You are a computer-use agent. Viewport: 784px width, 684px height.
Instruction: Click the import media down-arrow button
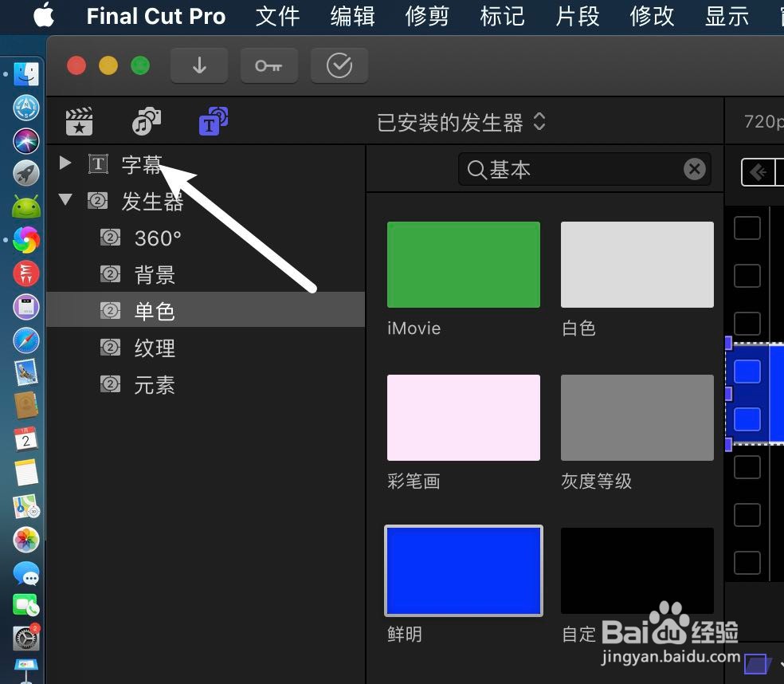199,65
